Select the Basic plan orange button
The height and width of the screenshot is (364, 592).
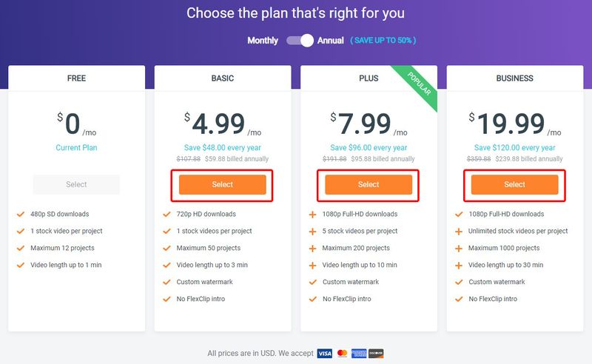click(223, 185)
